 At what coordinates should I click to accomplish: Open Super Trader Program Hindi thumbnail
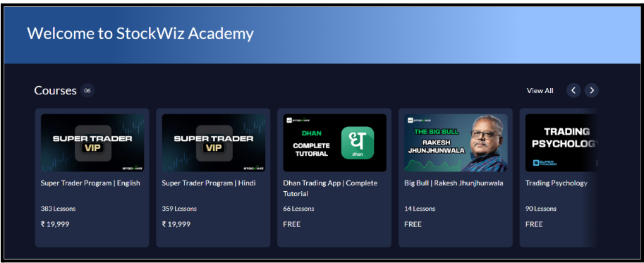tap(214, 143)
